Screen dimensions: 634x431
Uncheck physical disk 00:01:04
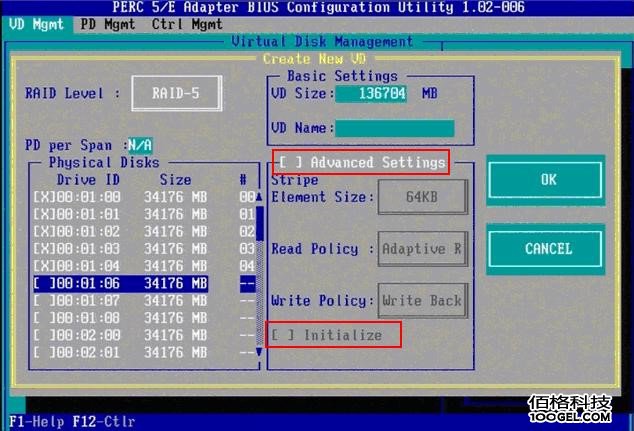pyautogui.click(x=44, y=266)
